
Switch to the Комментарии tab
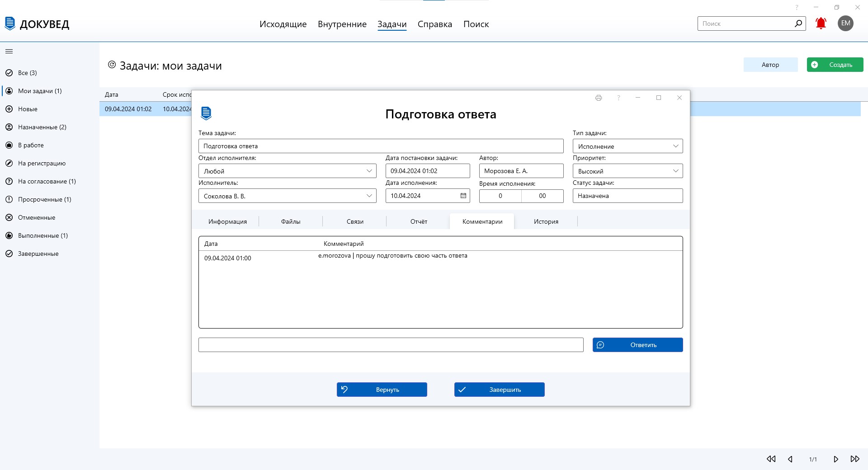point(482,221)
